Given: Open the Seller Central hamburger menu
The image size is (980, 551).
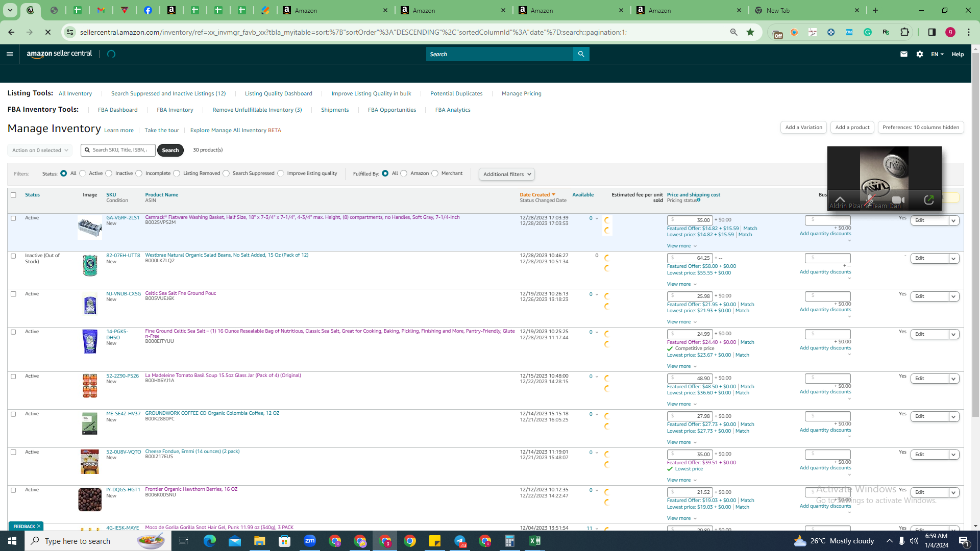Looking at the screenshot, I should 10,54.
